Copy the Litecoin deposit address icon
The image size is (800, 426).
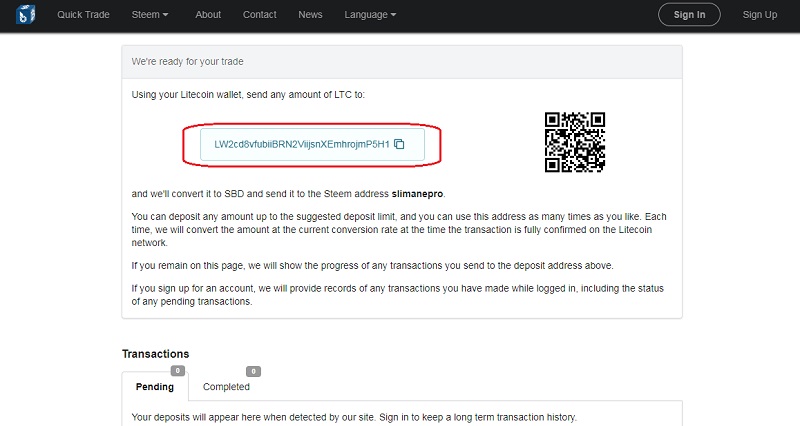coord(399,144)
